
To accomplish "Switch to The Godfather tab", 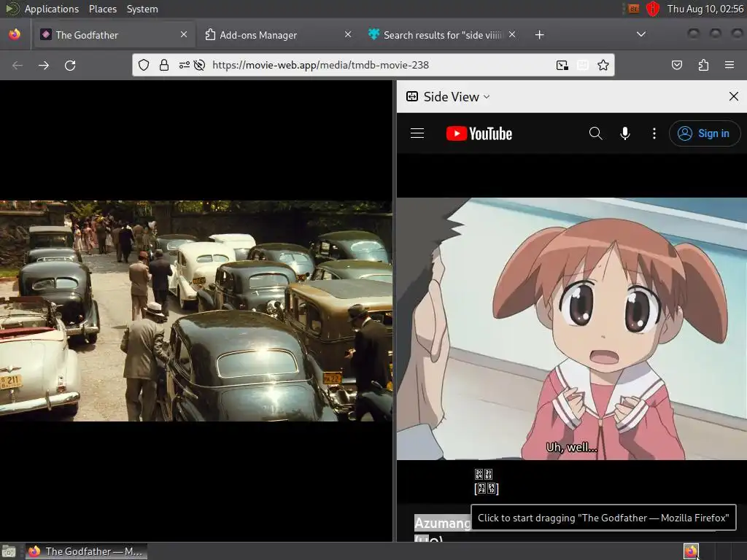I will tap(113, 35).
